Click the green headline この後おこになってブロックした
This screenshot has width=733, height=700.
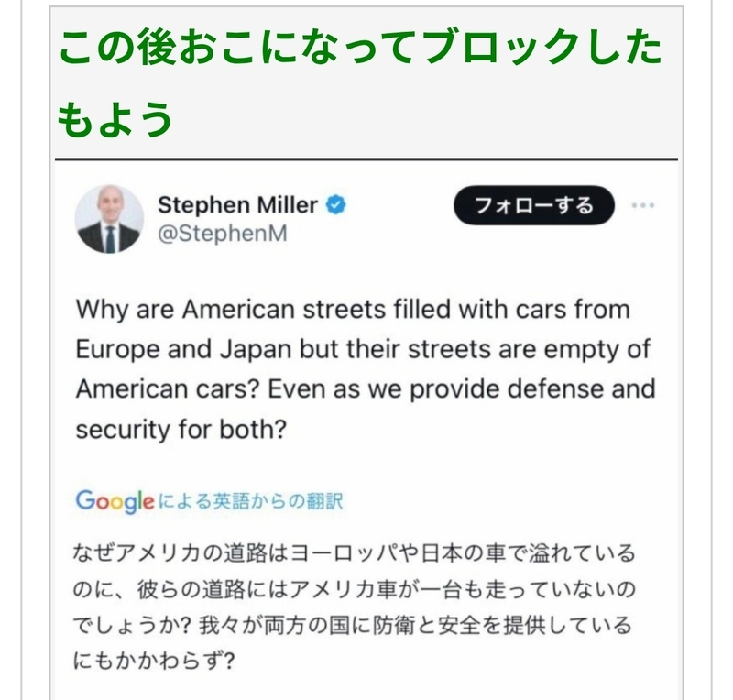point(359,49)
